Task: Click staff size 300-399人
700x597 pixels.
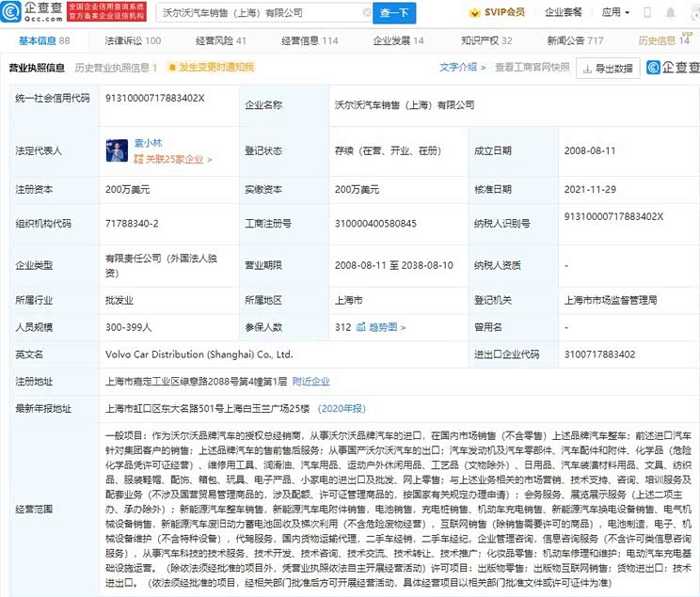Action: point(129,327)
